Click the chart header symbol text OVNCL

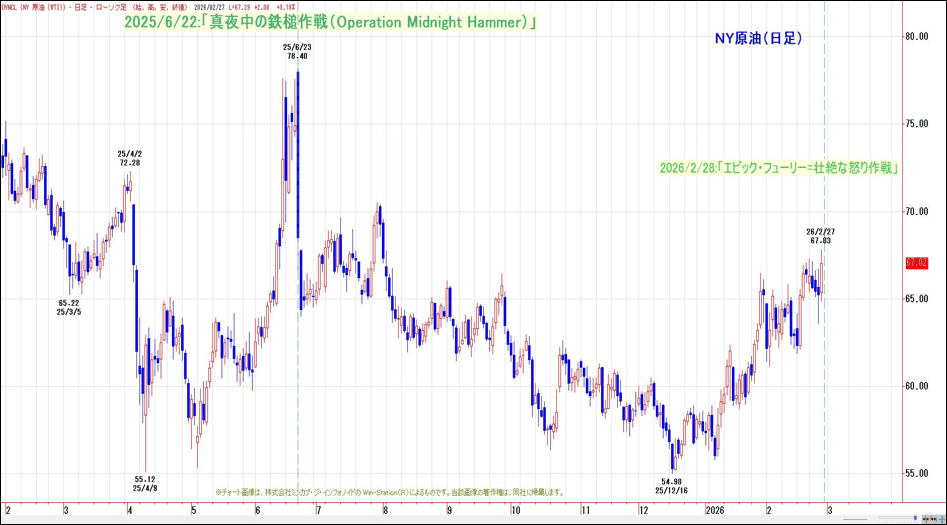tap(14, 8)
